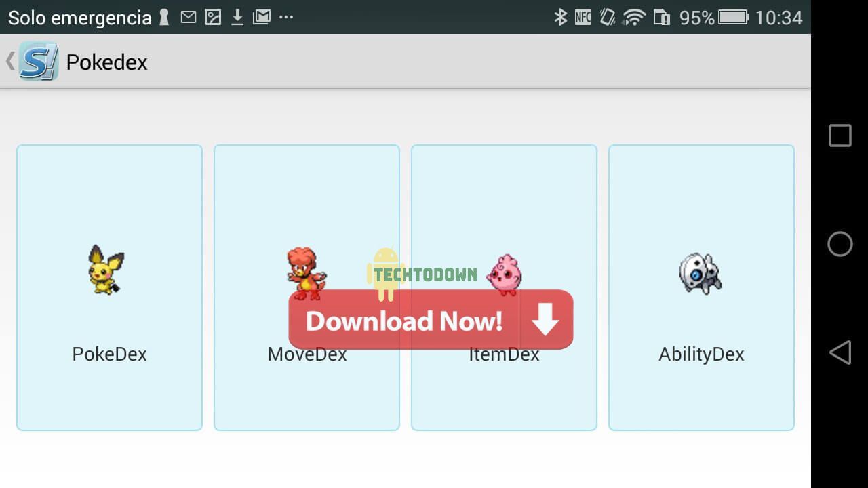Tap the Bluetooth status icon

pyautogui.click(x=560, y=17)
